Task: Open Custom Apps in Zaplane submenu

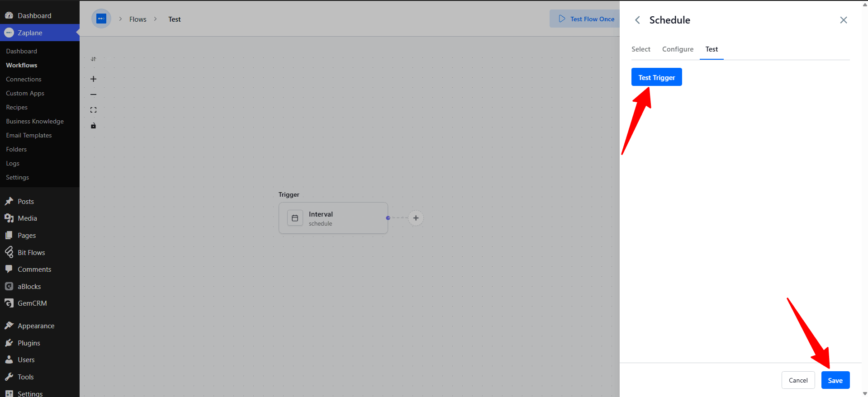Action: 25,93
